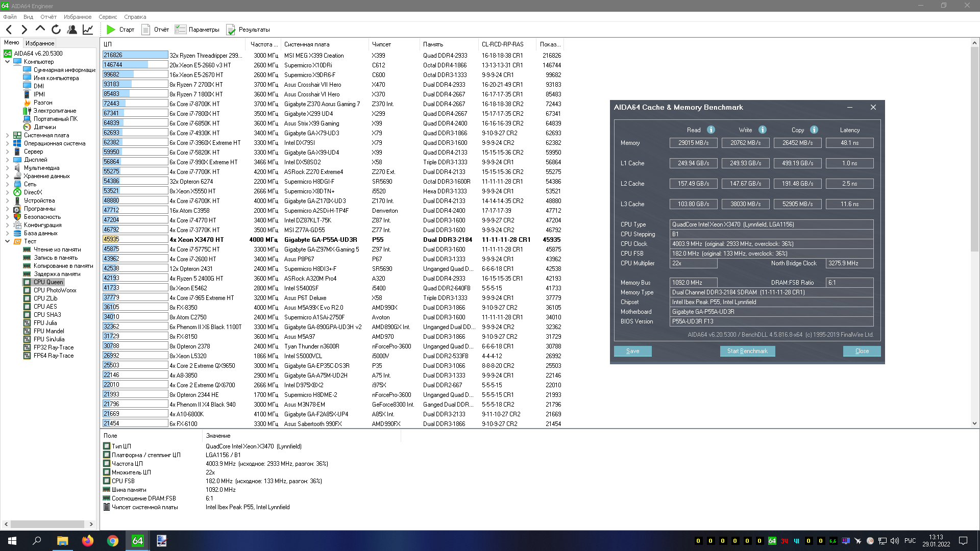
Task: Select CPU PhotoWorxx test item
Action: click(x=55, y=290)
